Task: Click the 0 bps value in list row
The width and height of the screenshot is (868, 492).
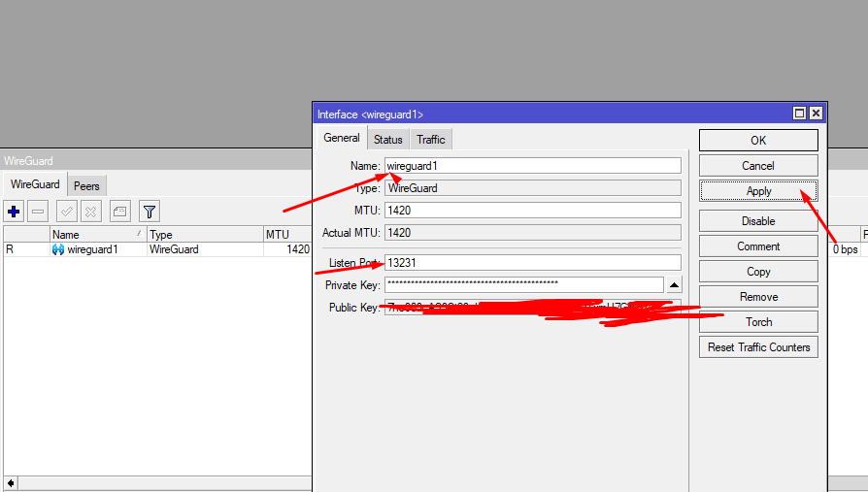Action: click(x=846, y=249)
